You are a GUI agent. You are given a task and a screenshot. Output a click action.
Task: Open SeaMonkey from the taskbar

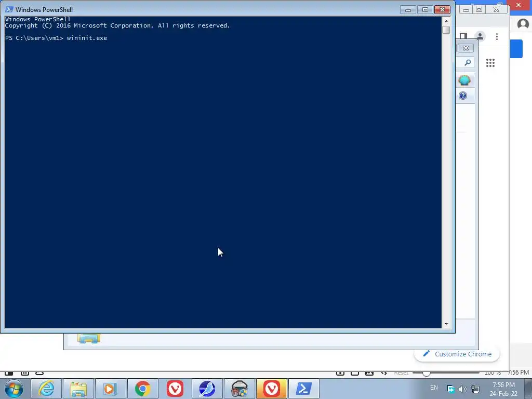pos(207,389)
